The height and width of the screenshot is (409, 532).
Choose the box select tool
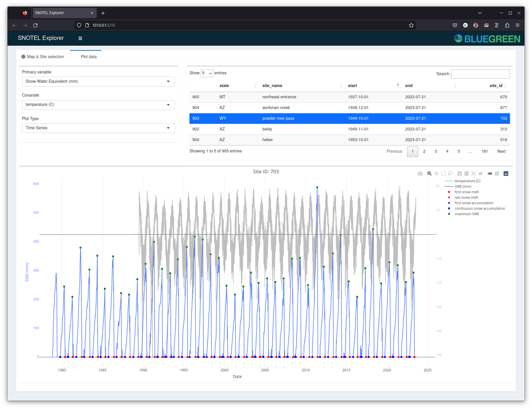click(443, 174)
